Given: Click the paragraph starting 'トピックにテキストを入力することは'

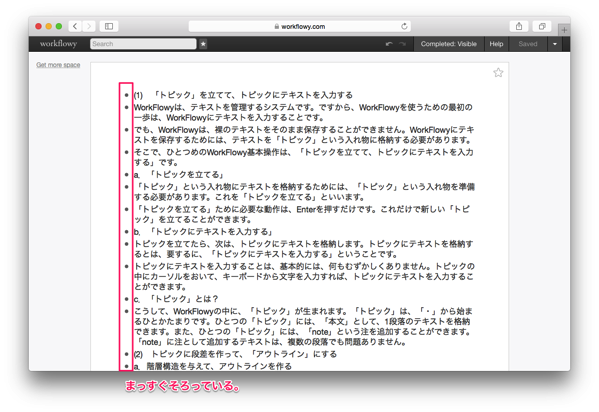Looking at the screenshot, I should pyautogui.click(x=304, y=276).
